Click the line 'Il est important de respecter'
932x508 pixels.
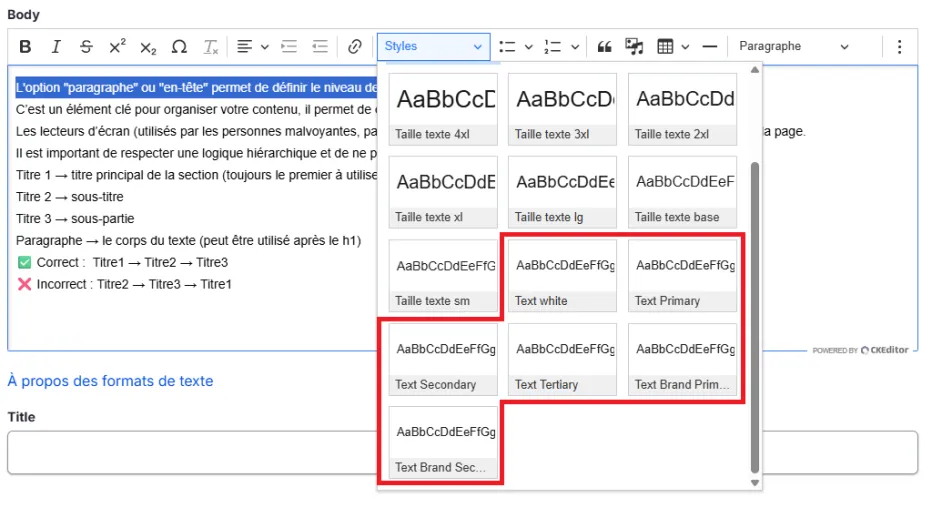(196, 153)
